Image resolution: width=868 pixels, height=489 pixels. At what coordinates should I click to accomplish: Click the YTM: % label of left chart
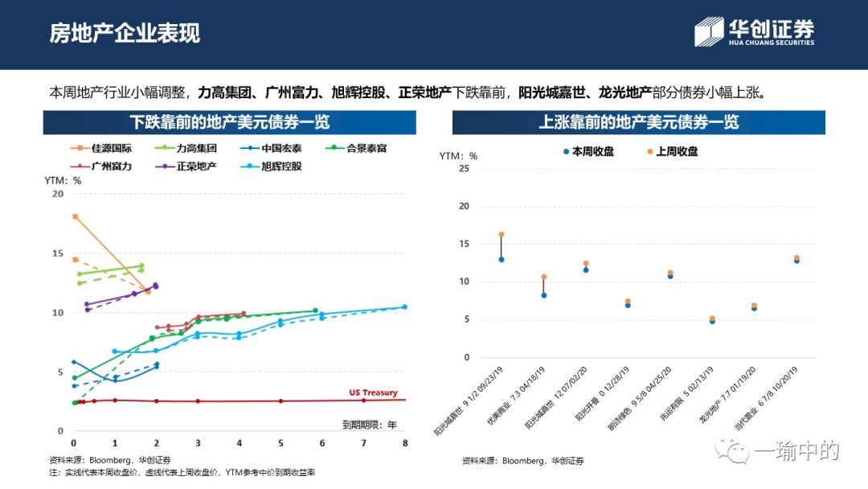coord(63,180)
